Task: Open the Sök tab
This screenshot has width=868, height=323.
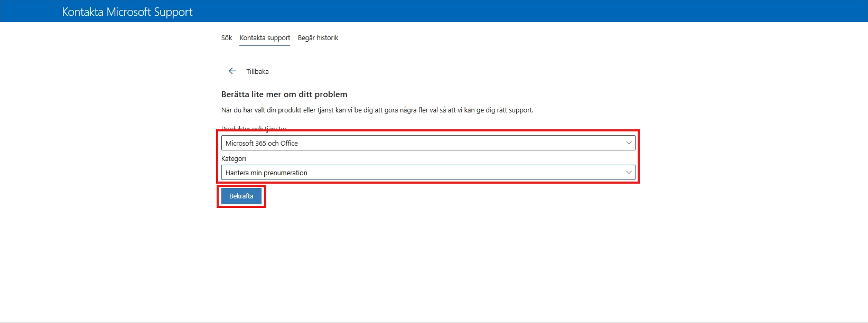Action: (x=227, y=38)
